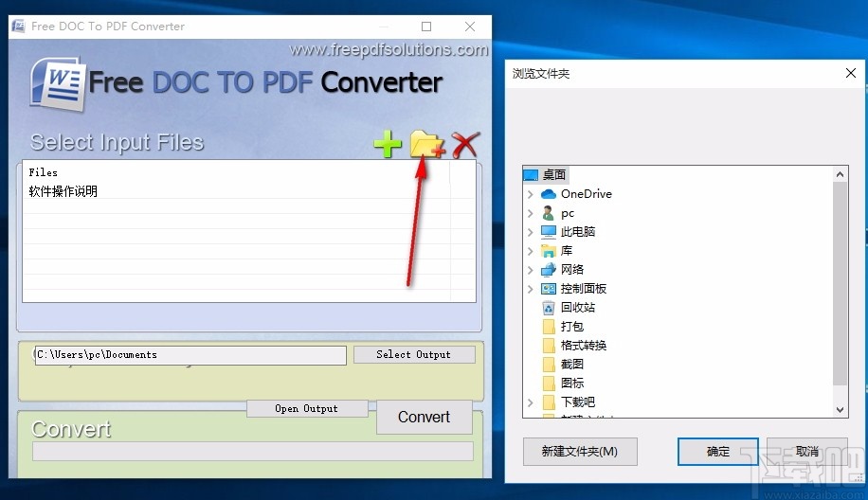
Task: Click the folder tree scrollbar down arrow
Action: click(x=840, y=410)
